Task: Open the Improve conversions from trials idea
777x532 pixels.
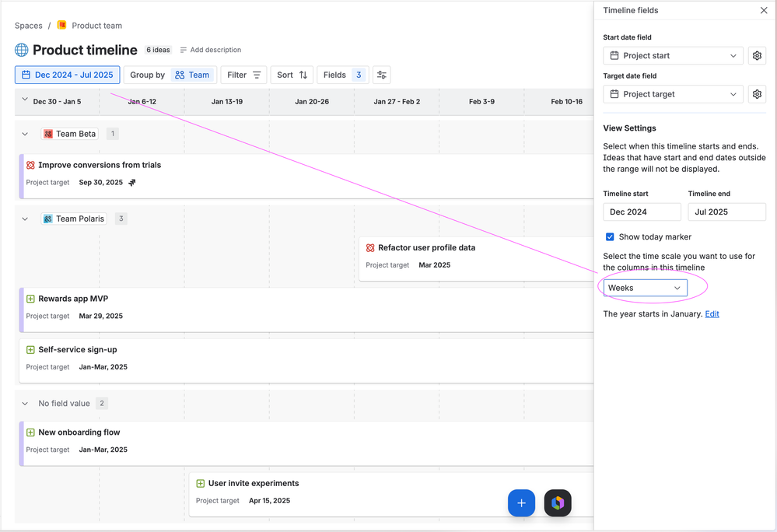Action: tap(100, 165)
